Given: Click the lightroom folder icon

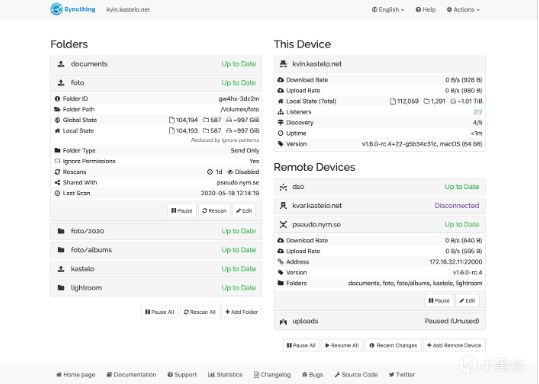Looking at the screenshot, I should point(61,288).
